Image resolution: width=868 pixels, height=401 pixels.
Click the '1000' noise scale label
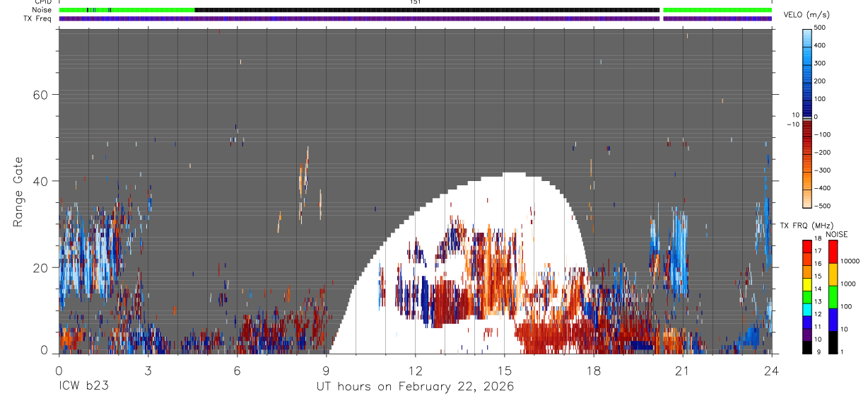pos(848,284)
